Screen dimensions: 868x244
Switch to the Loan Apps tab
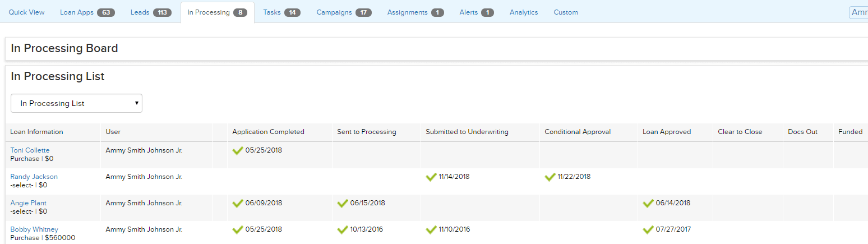tap(87, 12)
